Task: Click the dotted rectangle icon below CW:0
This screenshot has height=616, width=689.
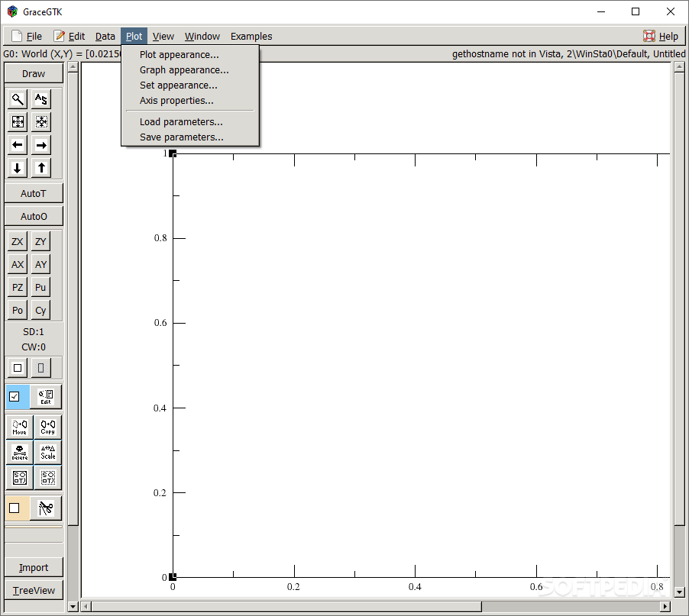Action: (x=40, y=368)
